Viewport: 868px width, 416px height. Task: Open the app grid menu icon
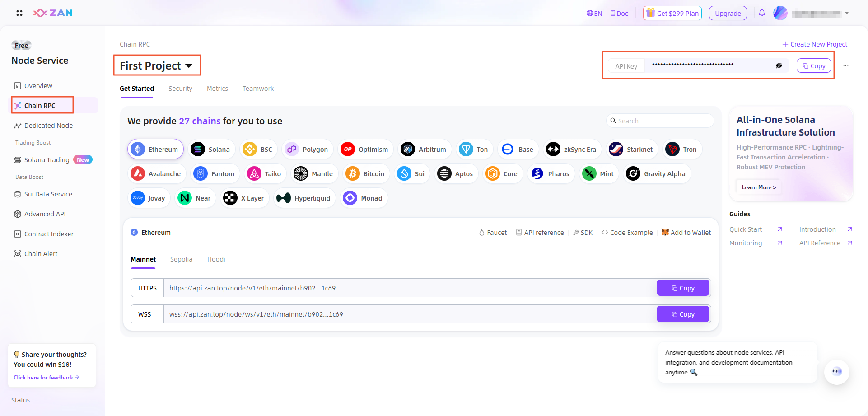(x=19, y=13)
